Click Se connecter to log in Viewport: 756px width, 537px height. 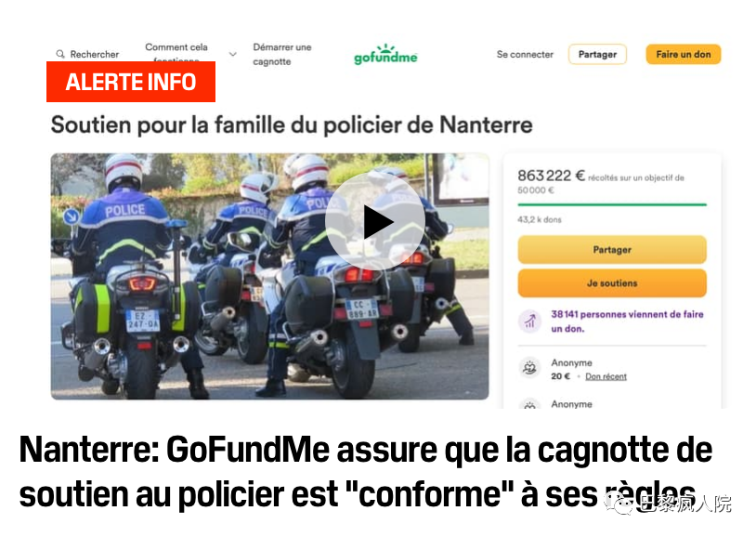(x=525, y=54)
